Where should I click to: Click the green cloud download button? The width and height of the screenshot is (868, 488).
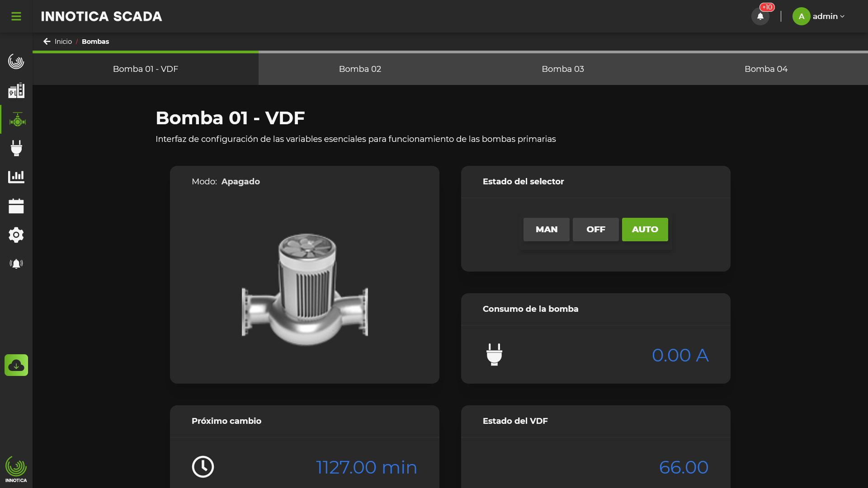click(16, 365)
